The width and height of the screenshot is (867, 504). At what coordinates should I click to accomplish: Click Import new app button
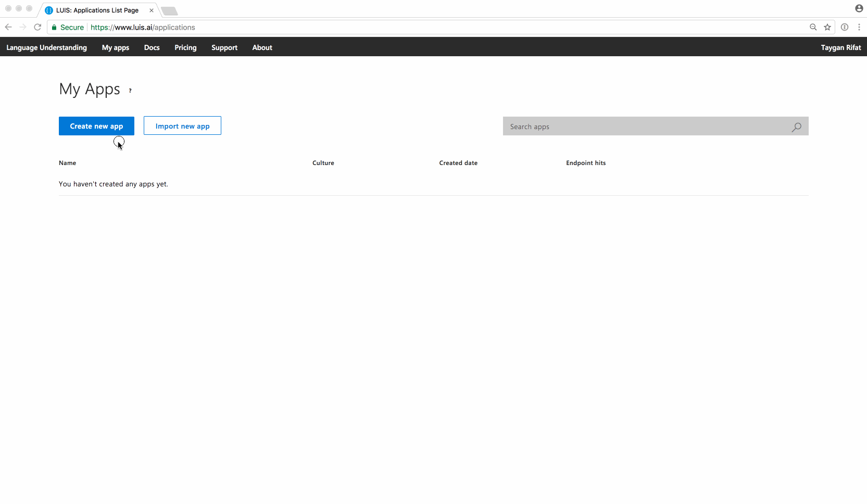182,125
